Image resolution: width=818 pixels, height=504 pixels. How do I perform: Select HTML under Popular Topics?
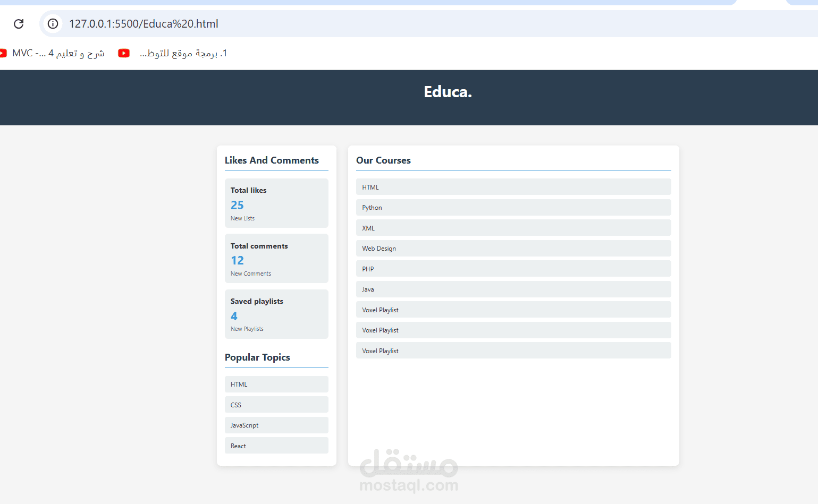point(276,385)
